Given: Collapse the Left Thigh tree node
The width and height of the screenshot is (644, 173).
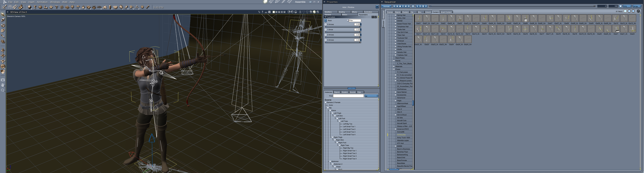Looking at the screenshot, I should pyautogui.click(x=333, y=113).
